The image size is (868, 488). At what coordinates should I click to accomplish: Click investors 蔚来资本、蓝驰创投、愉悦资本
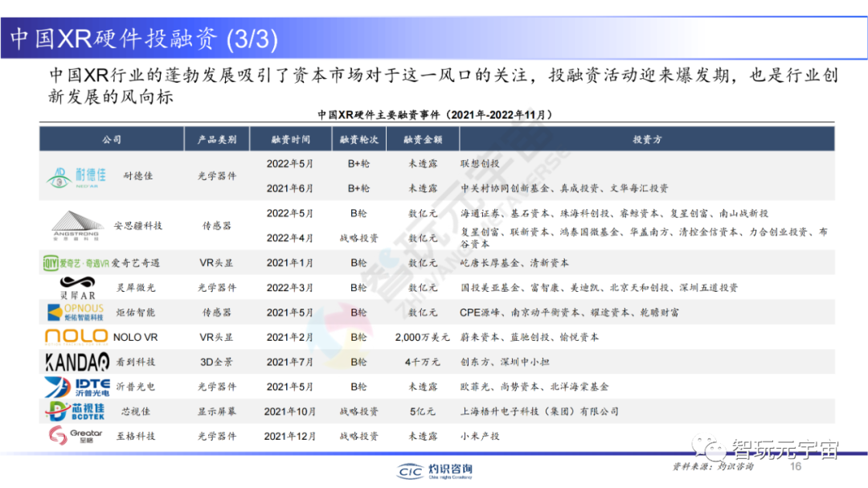click(x=530, y=337)
